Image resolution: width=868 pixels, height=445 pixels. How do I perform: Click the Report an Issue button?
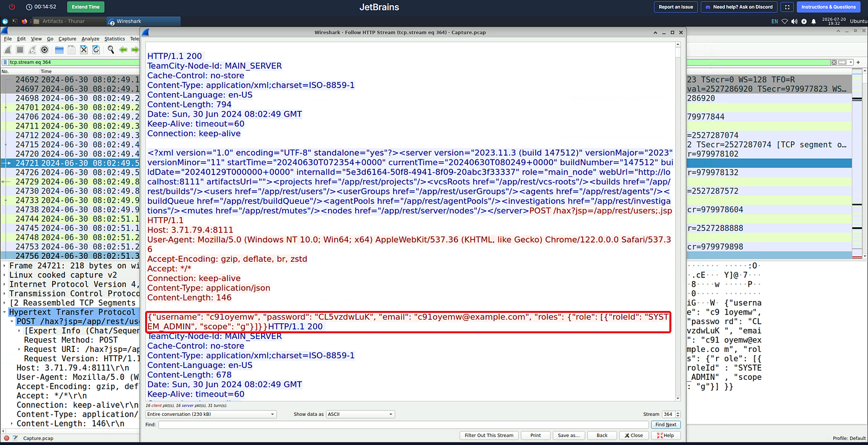point(676,7)
